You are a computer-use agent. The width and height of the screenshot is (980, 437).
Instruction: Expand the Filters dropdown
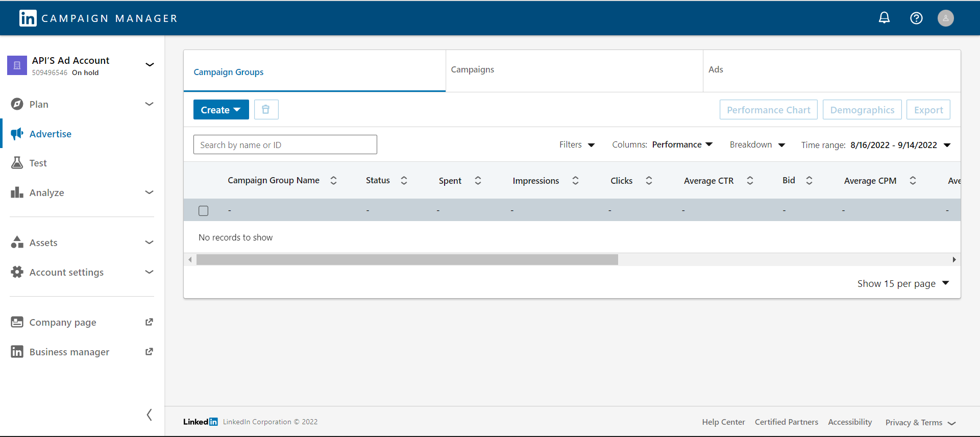tap(577, 145)
